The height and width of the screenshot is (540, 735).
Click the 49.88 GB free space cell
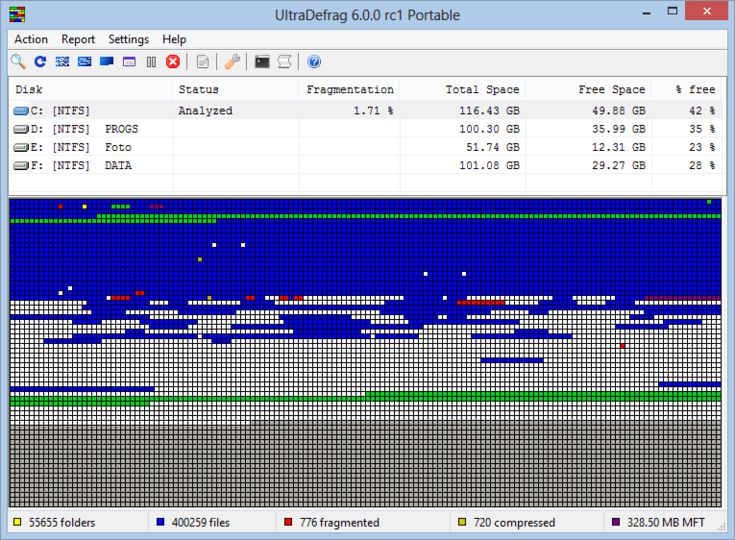click(619, 111)
